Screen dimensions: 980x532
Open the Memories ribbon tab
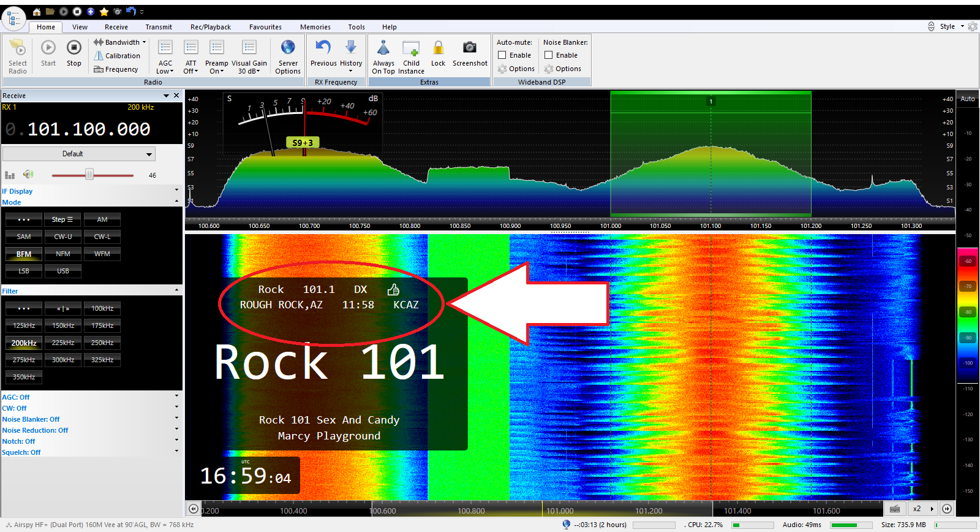(315, 27)
